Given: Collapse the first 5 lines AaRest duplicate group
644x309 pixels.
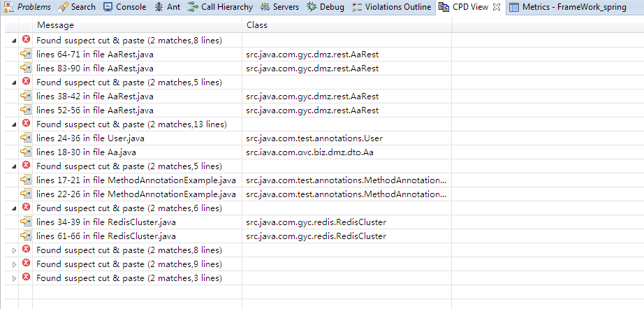Looking at the screenshot, I should point(15,82).
